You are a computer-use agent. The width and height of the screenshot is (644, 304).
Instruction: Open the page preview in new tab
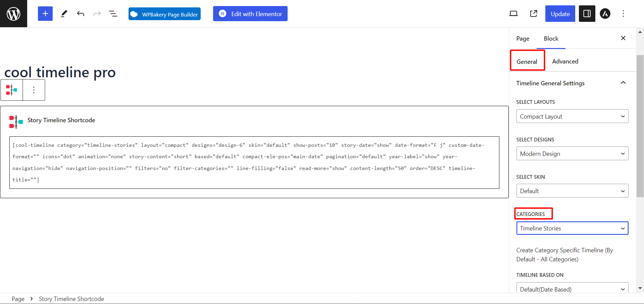533,14
